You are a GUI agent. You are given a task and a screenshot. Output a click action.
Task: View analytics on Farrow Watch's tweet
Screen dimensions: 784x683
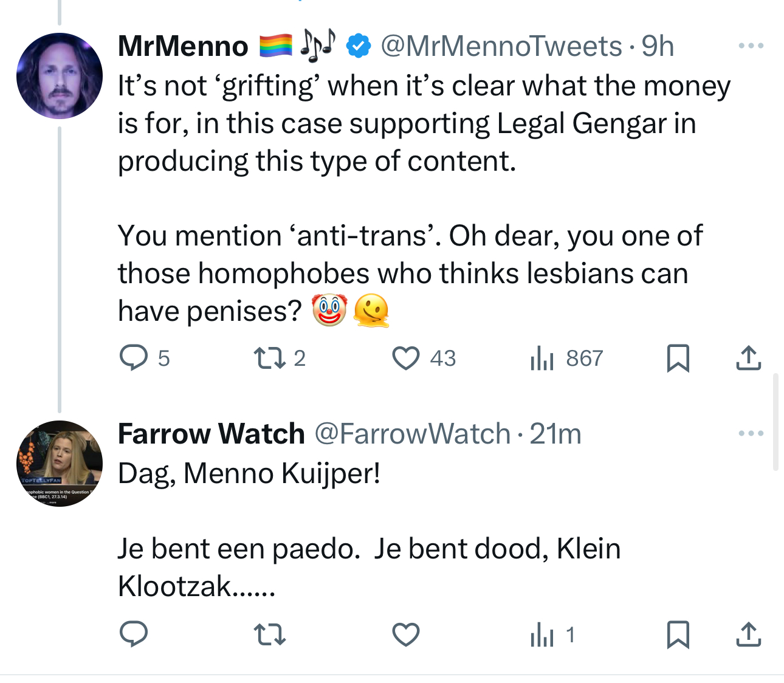click(542, 635)
